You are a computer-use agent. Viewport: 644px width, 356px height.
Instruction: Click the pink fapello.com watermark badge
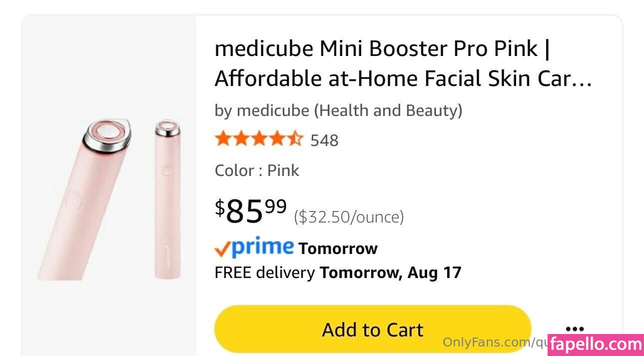596,344
